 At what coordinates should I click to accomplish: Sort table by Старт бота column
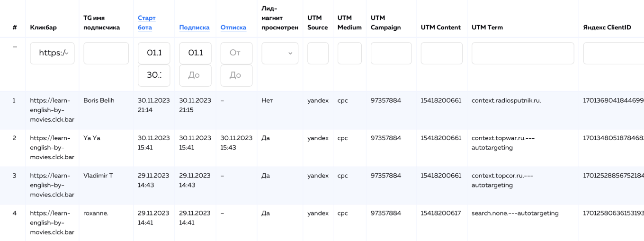[146, 23]
